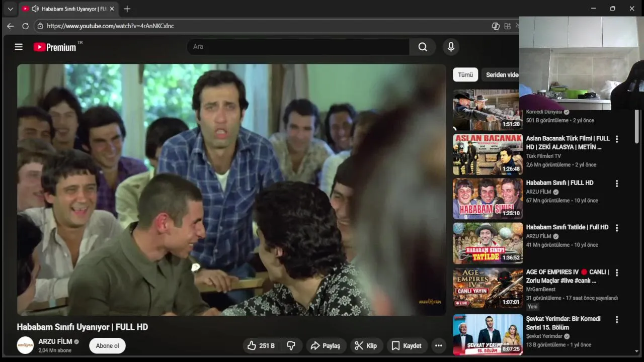This screenshot has width=644, height=362.
Task: Go back with browser back arrow
Action: click(10, 26)
